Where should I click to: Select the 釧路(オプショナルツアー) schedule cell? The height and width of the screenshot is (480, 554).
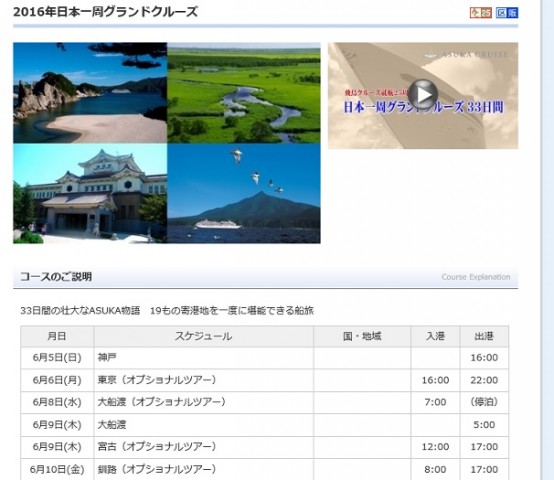(x=204, y=469)
